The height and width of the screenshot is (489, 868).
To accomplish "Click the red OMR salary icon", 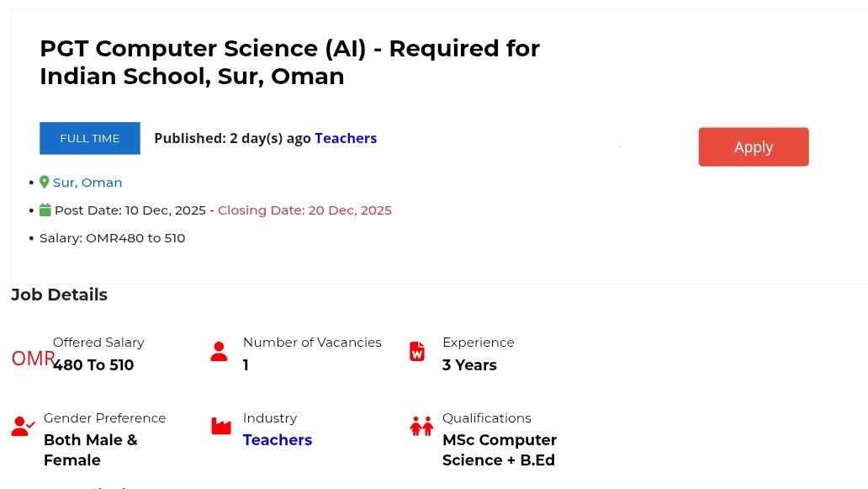I will tap(32, 359).
